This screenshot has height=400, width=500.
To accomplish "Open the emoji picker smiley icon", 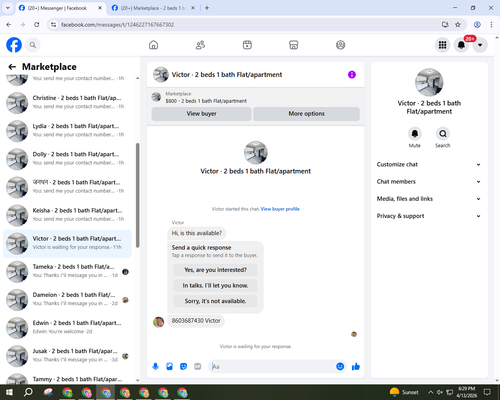I will pos(340,367).
